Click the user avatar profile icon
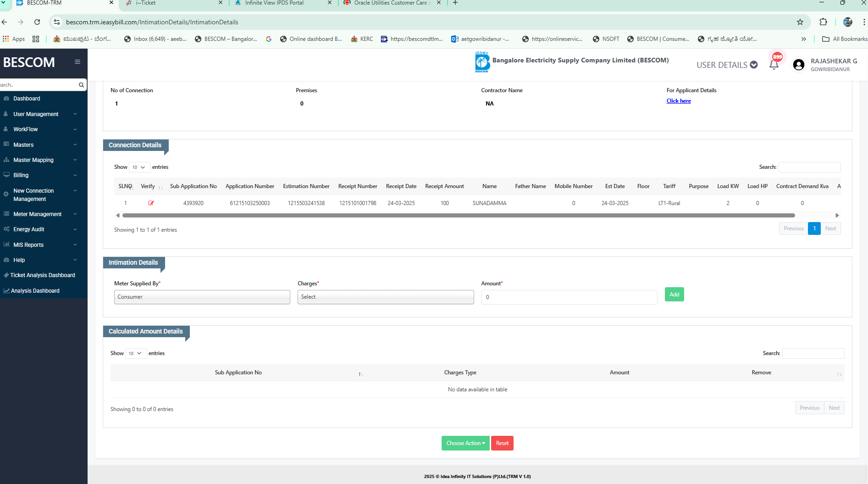The image size is (868, 484). pos(799,65)
